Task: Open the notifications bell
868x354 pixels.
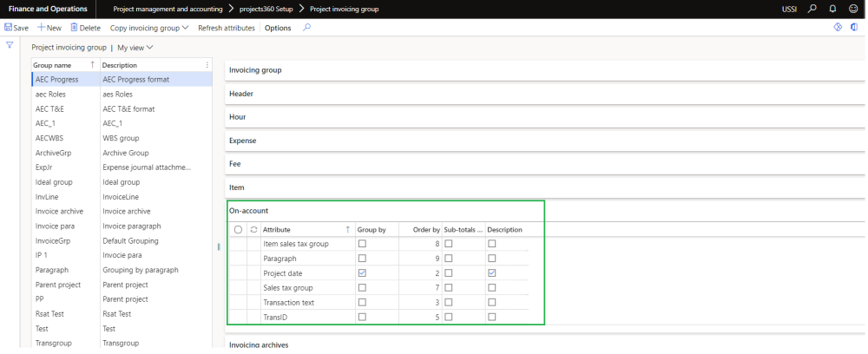Action: tap(831, 9)
